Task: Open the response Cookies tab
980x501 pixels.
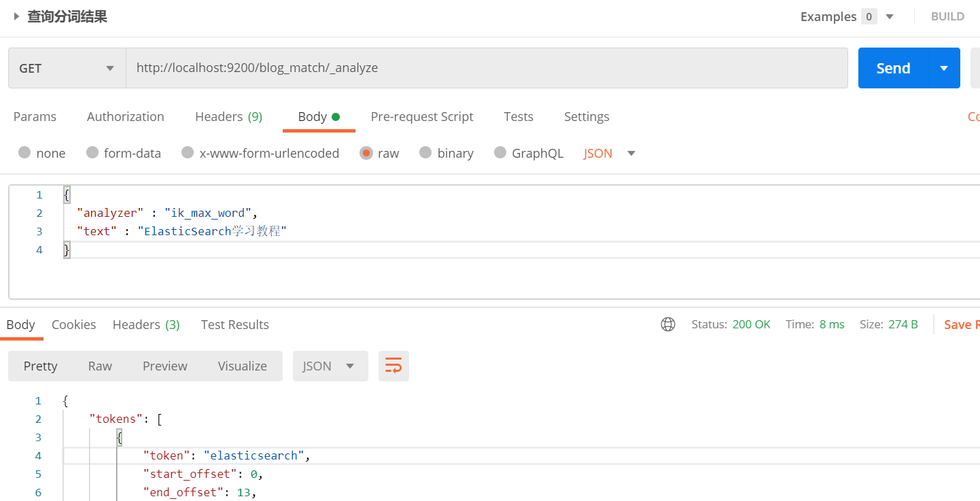Action: point(73,324)
